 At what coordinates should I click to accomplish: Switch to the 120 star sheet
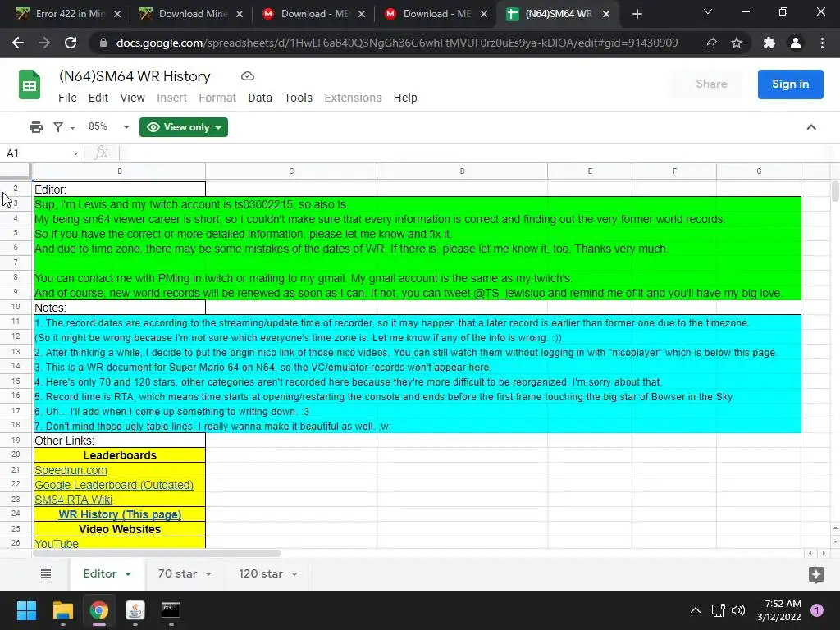(x=261, y=573)
